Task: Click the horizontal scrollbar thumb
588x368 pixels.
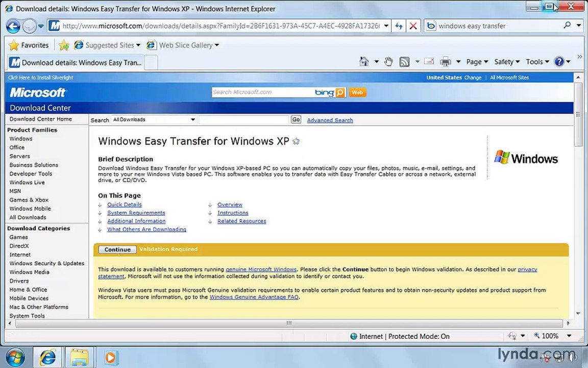Action: [289, 323]
